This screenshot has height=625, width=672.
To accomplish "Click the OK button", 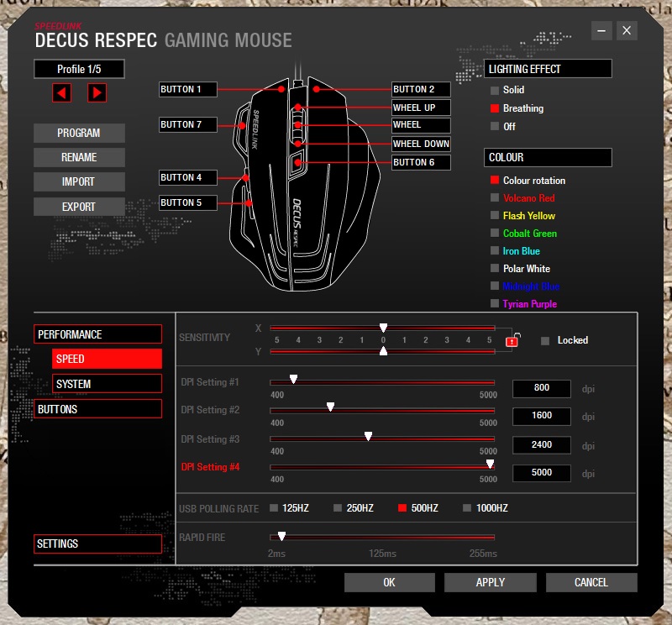I will point(390,582).
